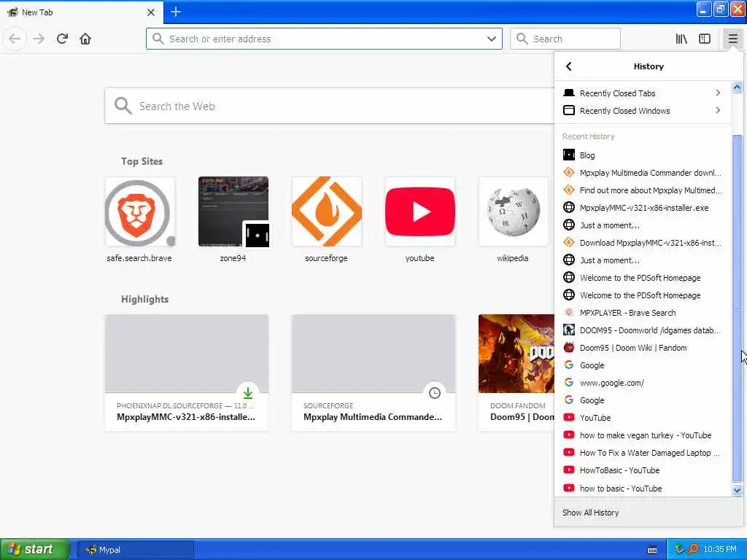This screenshot has width=747, height=560.
Task: Open the Blog history entry
Action: point(642,155)
